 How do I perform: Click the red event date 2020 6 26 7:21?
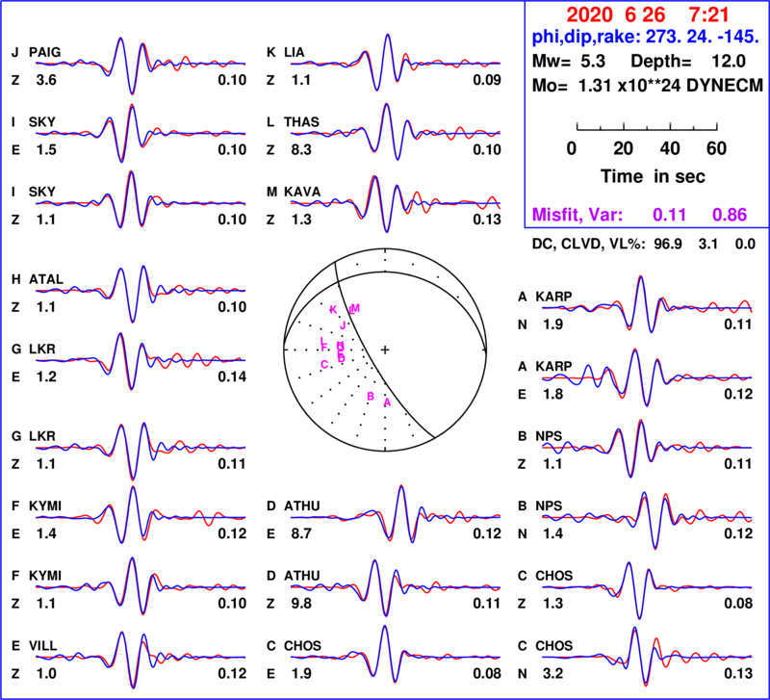point(647,14)
